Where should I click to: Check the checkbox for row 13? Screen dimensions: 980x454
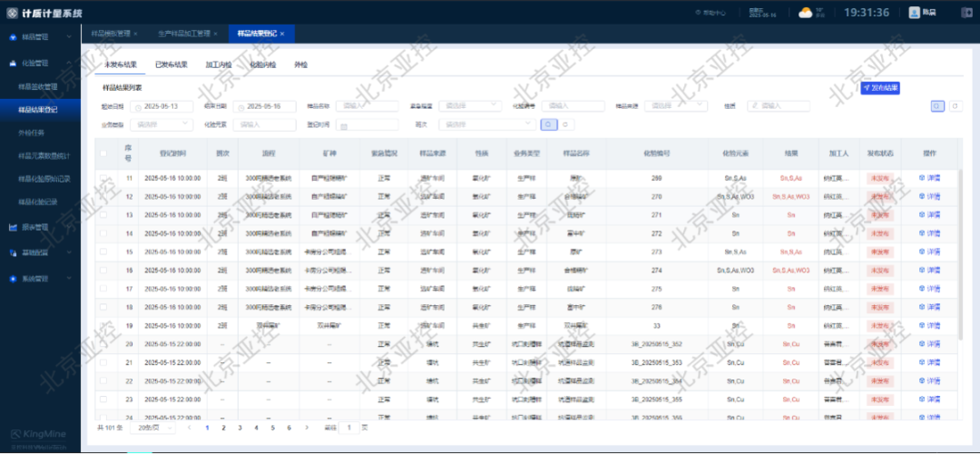coord(103,215)
